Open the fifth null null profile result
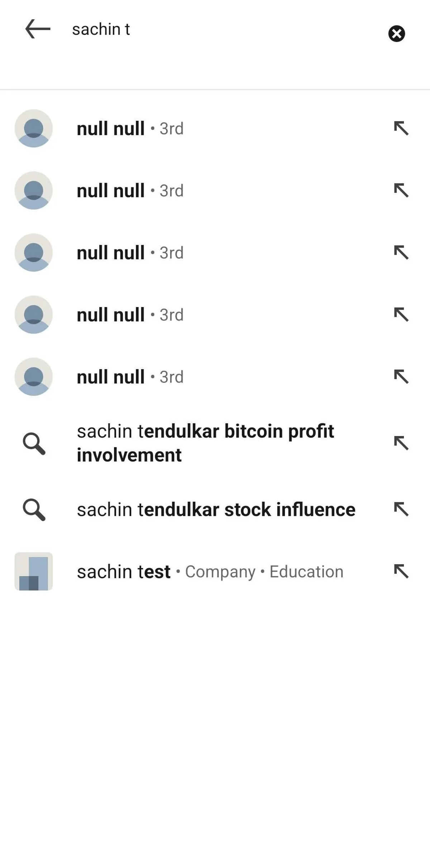 click(x=130, y=377)
